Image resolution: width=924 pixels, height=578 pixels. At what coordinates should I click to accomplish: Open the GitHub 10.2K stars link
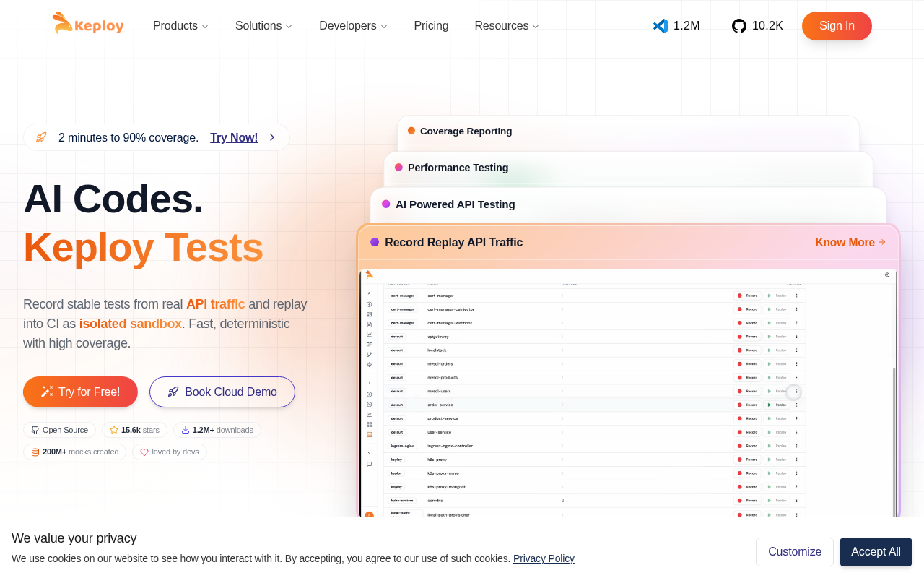[x=757, y=26]
